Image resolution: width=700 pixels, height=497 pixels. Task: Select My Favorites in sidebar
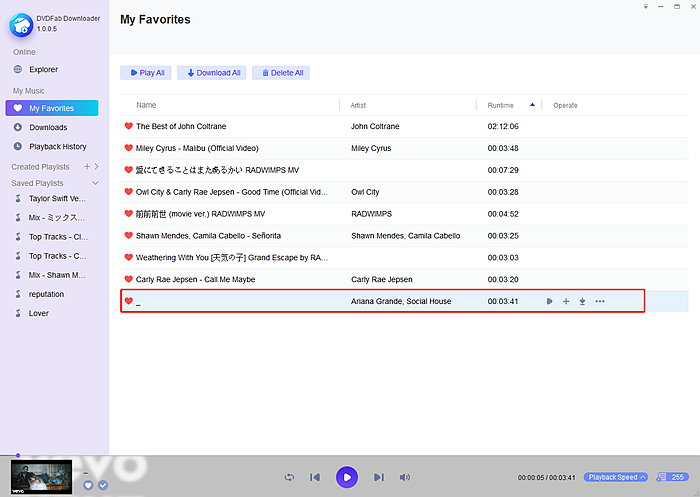click(52, 108)
